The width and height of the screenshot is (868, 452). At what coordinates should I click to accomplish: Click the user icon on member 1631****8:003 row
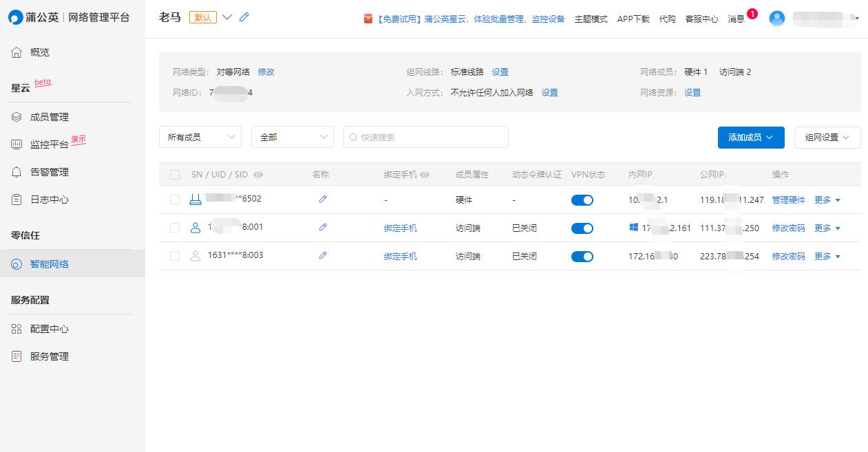coord(195,255)
